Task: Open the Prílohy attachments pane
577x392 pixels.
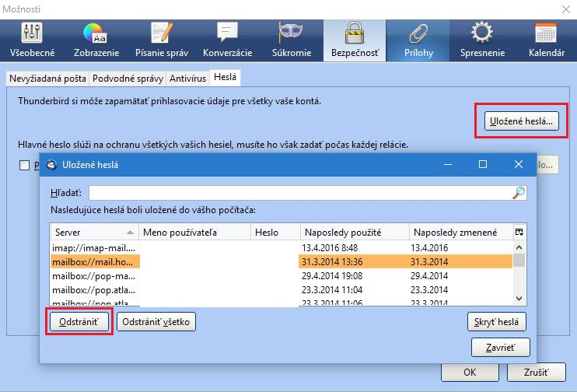Action: [418, 40]
